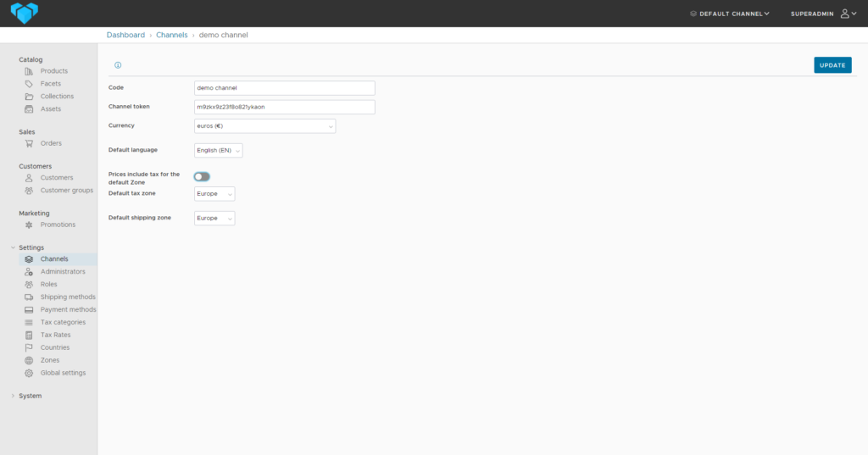Viewport: 868px width, 455px height.
Task: Open Assets in the sidebar
Action: [x=50, y=109]
